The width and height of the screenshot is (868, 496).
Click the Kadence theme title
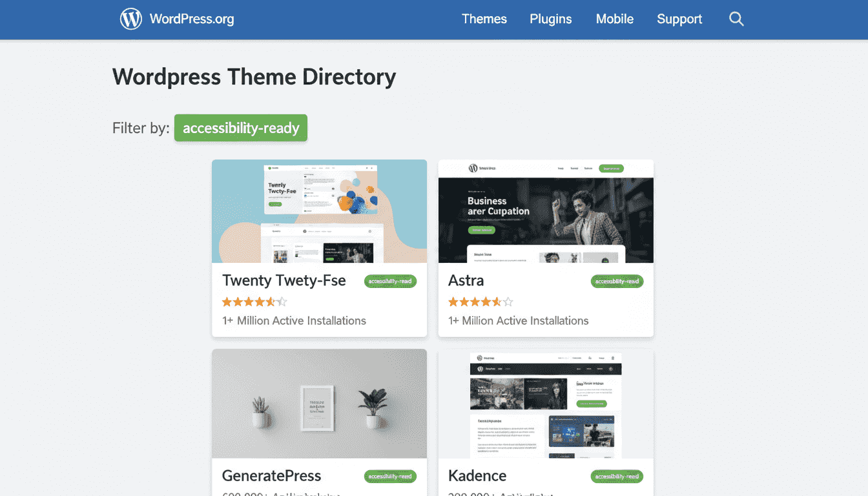[477, 476]
